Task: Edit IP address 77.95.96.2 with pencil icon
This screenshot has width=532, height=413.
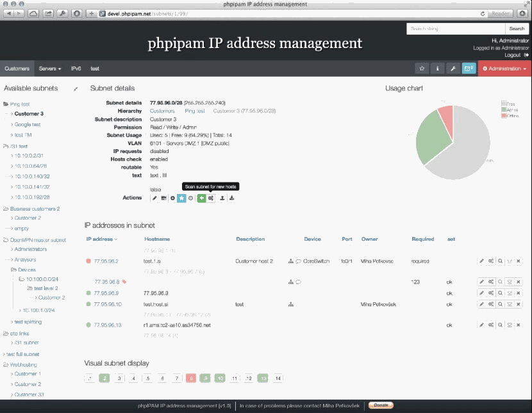Action: click(x=481, y=261)
